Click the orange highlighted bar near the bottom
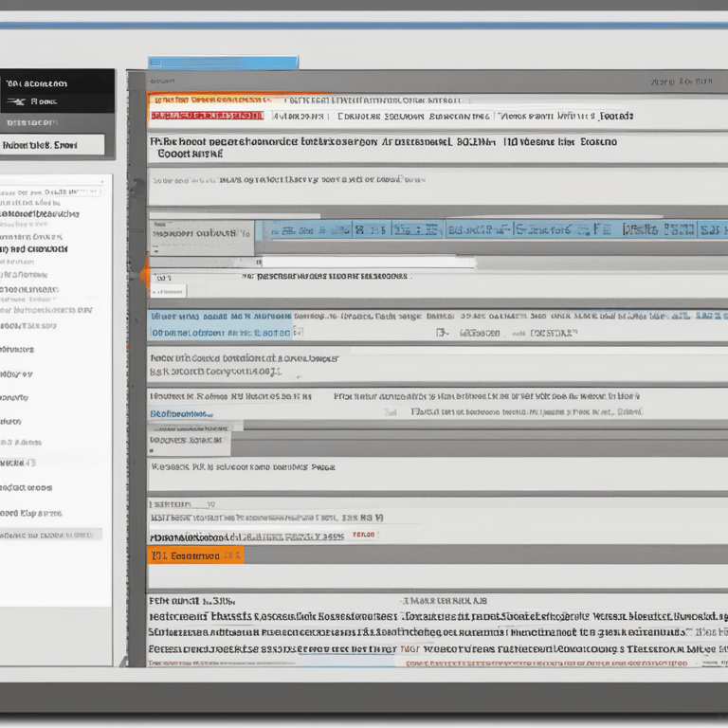 (195, 555)
